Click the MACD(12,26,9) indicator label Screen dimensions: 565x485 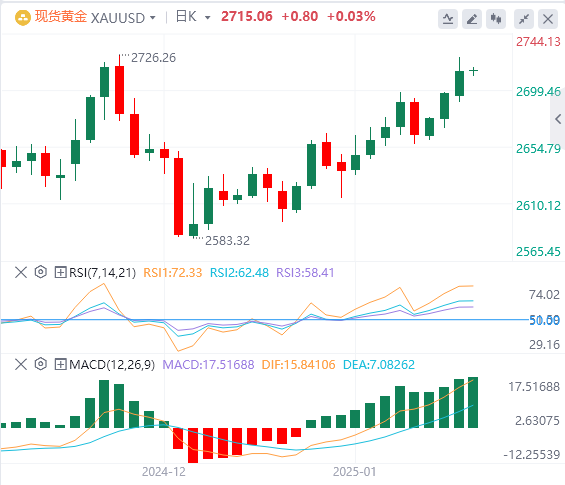(112, 365)
